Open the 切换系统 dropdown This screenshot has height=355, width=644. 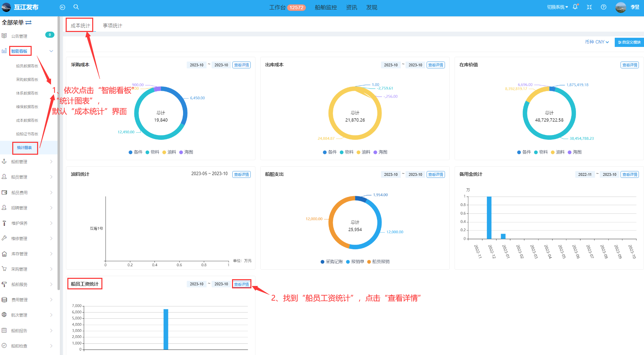click(x=557, y=7)
